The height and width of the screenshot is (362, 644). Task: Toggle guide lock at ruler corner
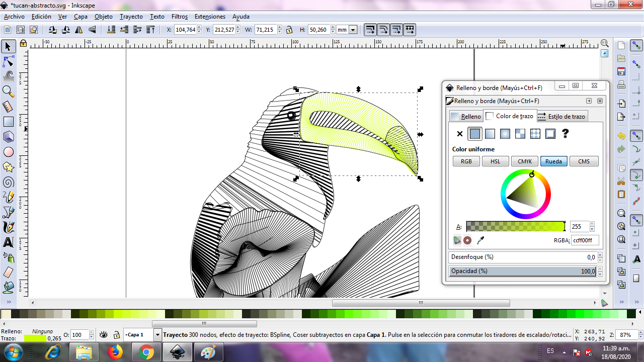pos(23,44)
